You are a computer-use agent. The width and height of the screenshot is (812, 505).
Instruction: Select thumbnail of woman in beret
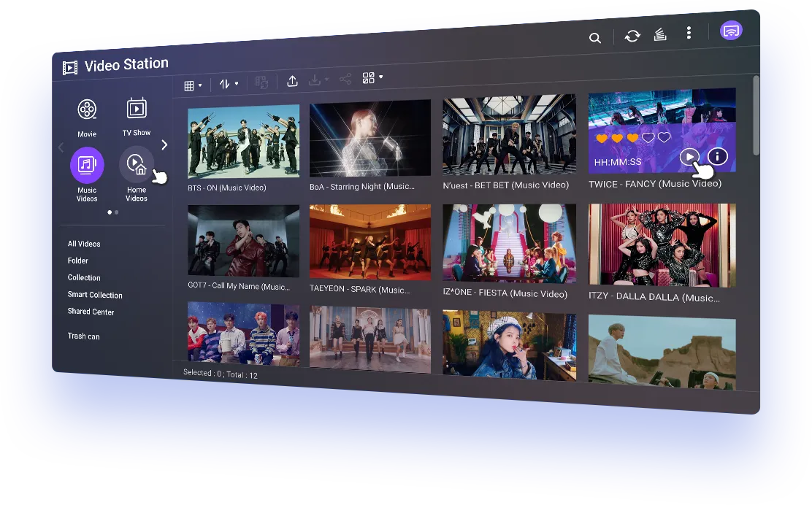tap(509, 346)
